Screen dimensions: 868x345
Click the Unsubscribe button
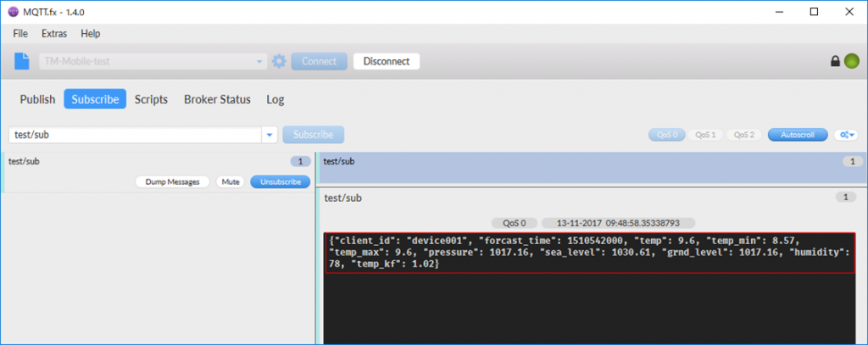pos(280,181)
